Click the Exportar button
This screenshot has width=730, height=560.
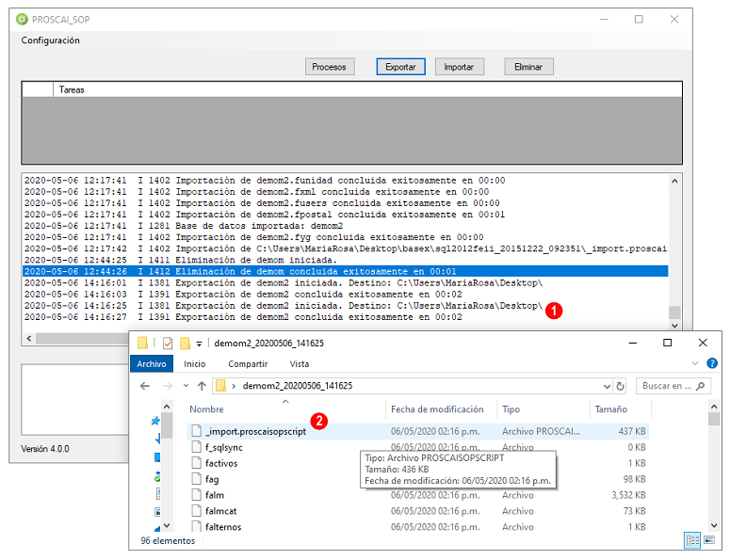click(400, 67)
